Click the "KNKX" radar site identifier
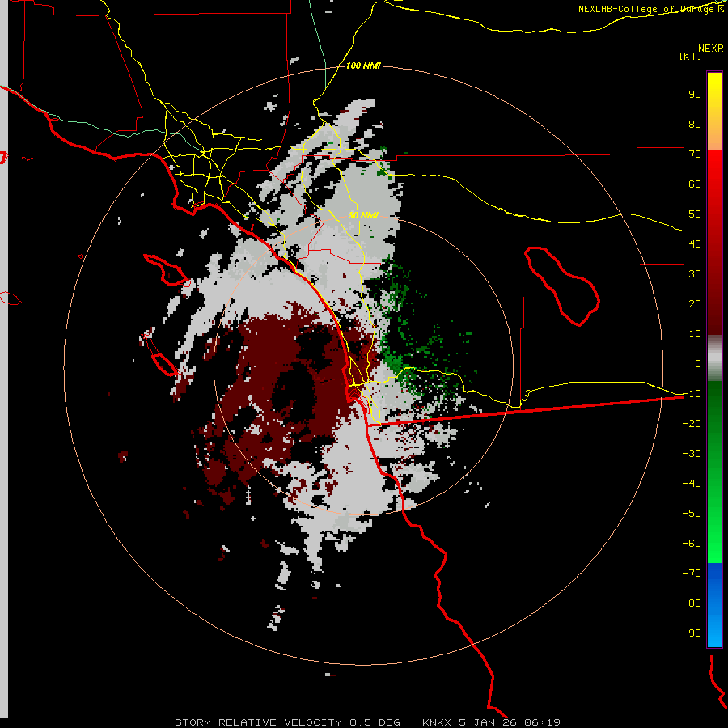Image resolution: width=728 pixels, height=728 pixels. point(437,722)
